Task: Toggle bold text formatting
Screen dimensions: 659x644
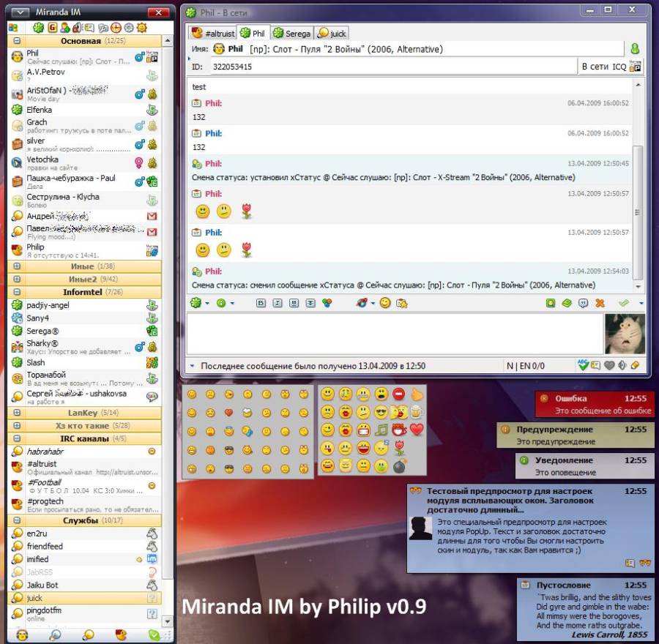Action: 261,303
